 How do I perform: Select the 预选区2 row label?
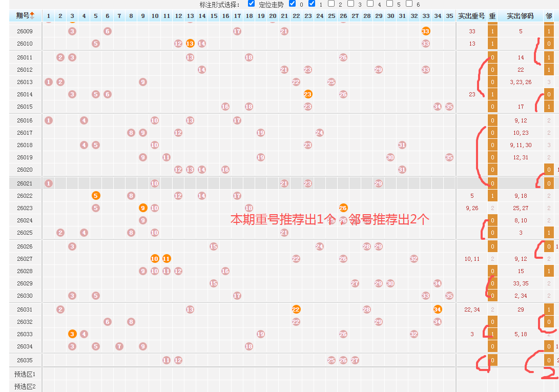pyautogui.click(x=25, y=386)
